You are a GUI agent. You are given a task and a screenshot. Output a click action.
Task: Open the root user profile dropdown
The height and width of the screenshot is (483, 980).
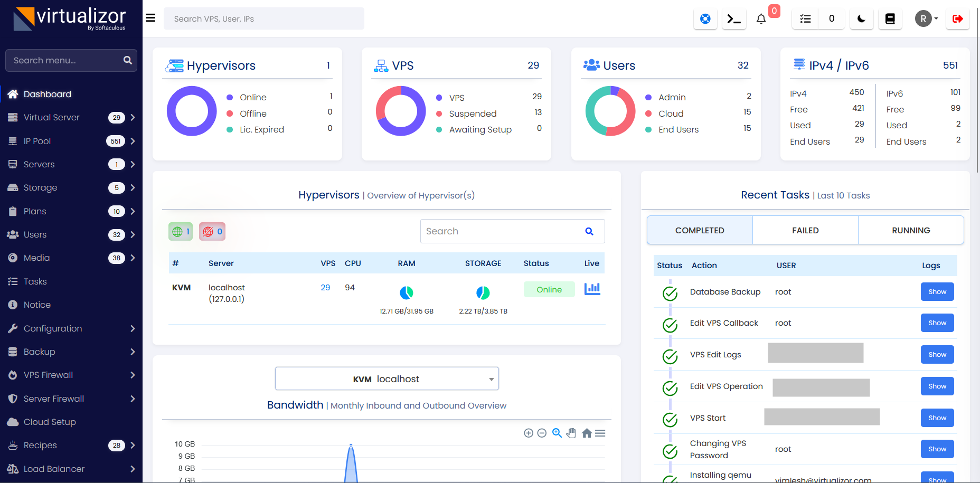926,19
